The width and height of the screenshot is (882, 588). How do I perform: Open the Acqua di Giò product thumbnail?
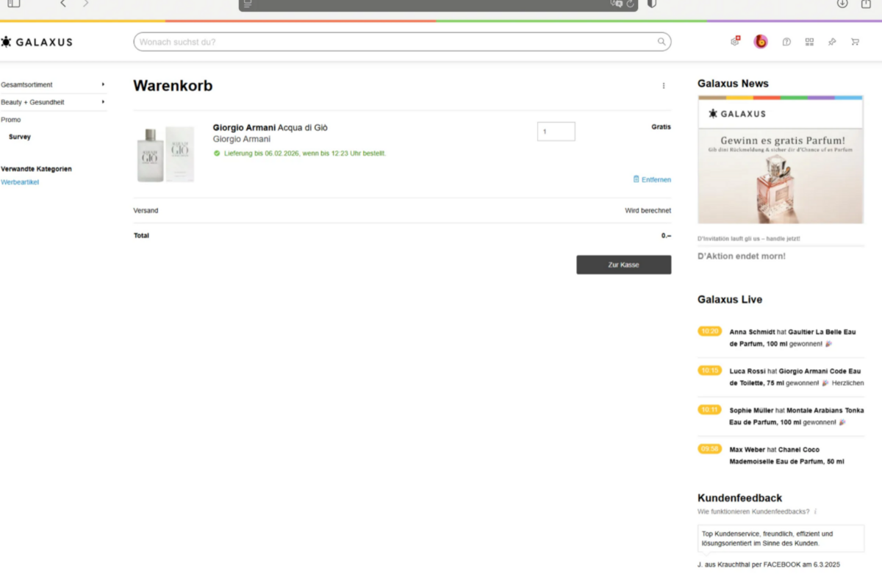(x=165, y=154)
